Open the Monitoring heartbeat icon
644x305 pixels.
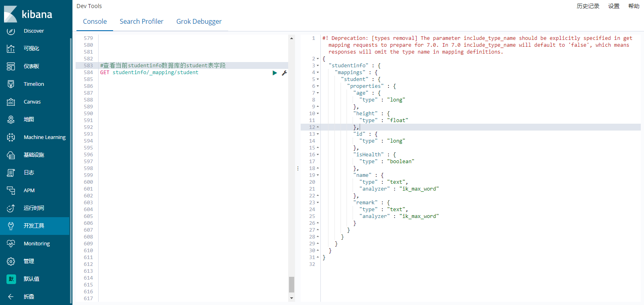11,243
